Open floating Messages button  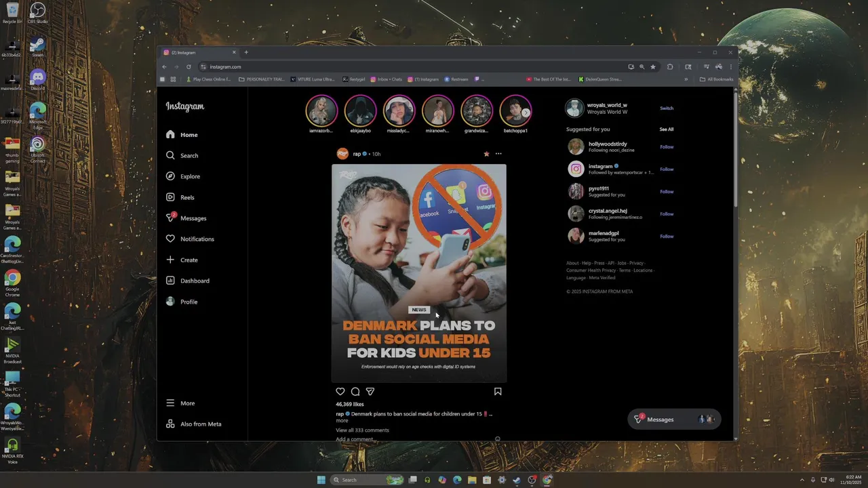click(674, 420)
